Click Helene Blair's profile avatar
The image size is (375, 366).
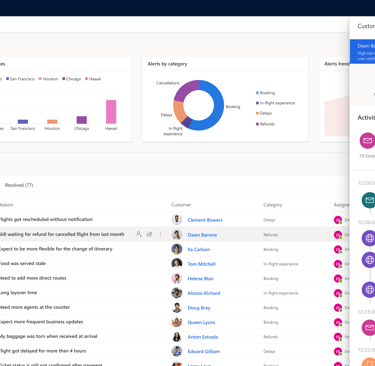177,278
